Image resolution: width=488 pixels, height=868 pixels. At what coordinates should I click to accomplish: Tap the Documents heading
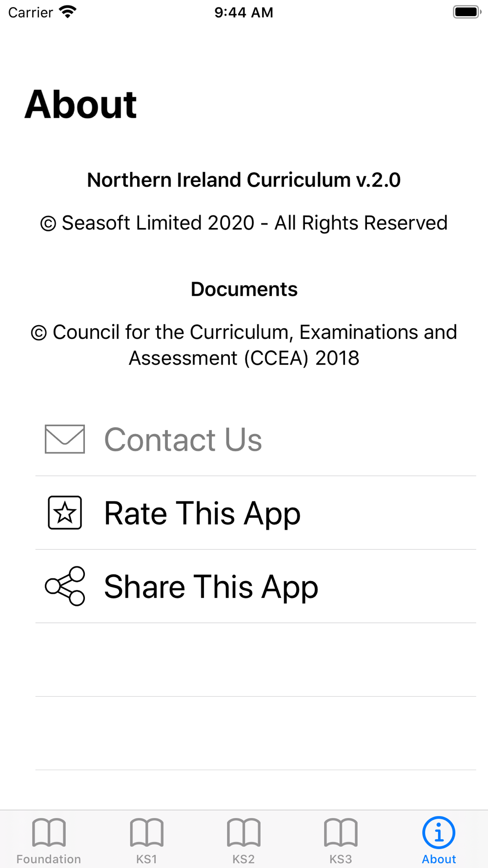click(244, 289)
